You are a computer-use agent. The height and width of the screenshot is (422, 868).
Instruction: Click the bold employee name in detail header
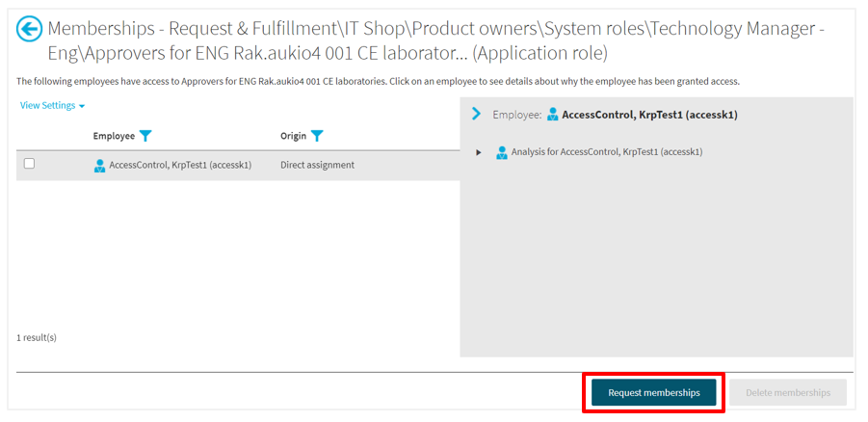point(649,115)
